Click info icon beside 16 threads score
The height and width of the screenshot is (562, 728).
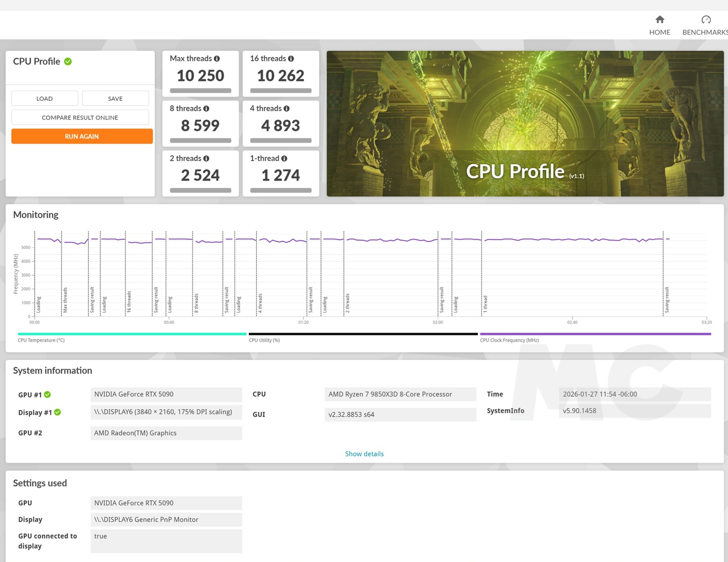pos(291,58)
